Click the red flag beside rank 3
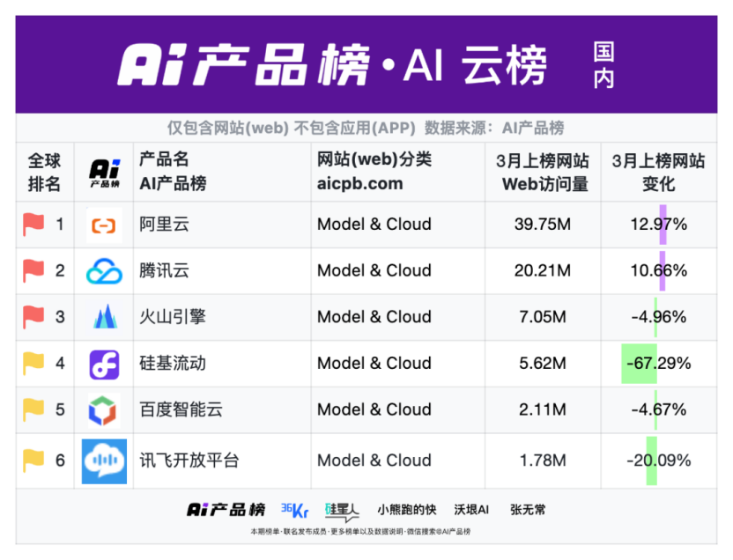The width and height of the screenshot is (733, 560). pyautogui.click(x=33, y=317)
